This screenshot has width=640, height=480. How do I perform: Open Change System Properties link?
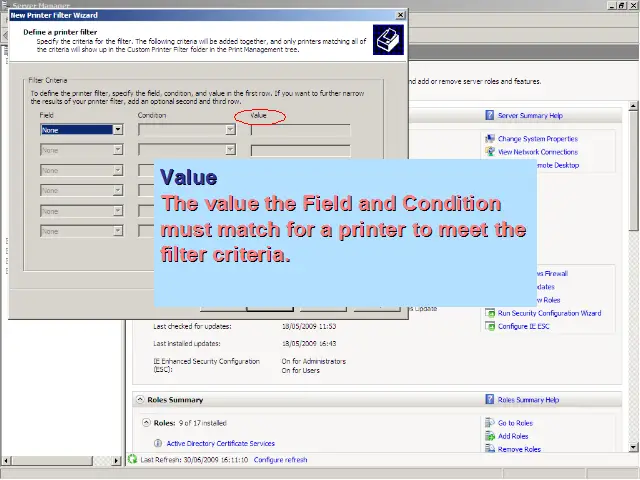pyautogui.click(x=538, y=139)
